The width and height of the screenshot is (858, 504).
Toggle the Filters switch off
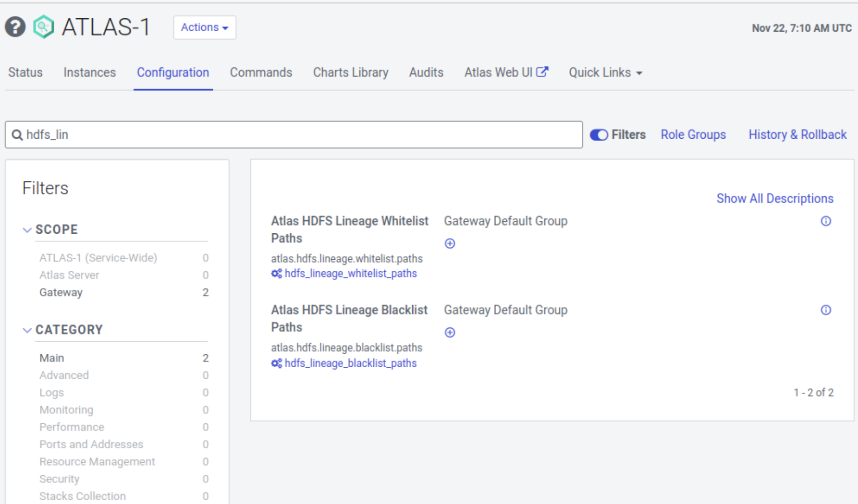pyautogui.click(x=599, y=135)
